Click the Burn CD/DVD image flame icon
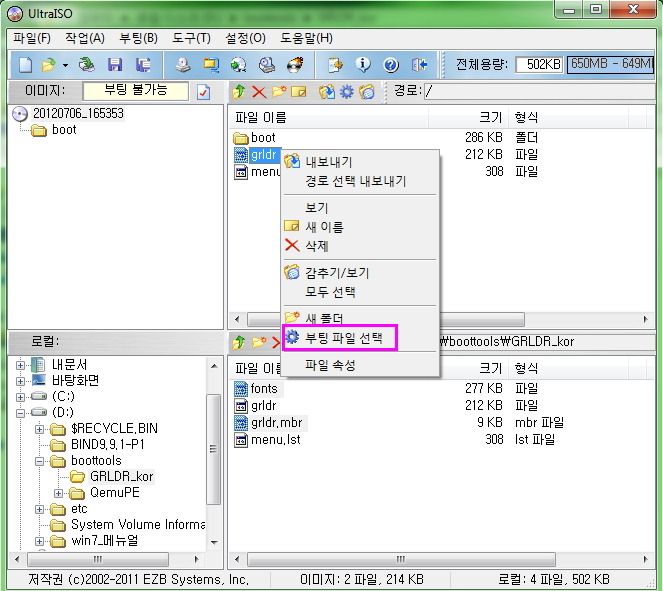The width and height of the screenshot is (663, 591). click(x=295, y=65)
